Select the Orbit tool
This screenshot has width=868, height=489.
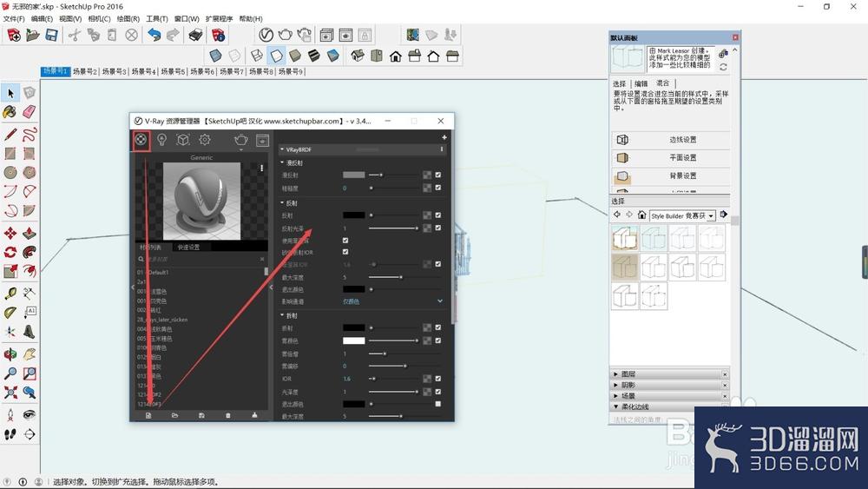(x=10, y=354)
